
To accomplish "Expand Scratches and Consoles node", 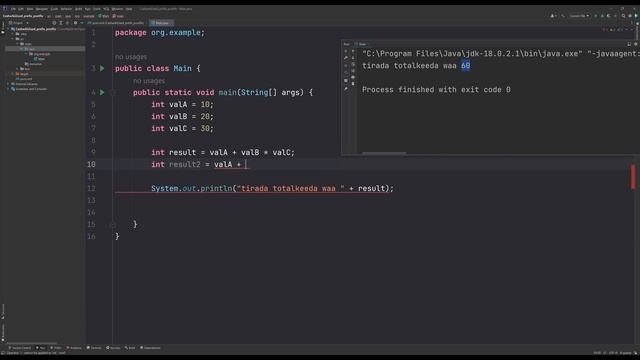I will tap(8, 89).
